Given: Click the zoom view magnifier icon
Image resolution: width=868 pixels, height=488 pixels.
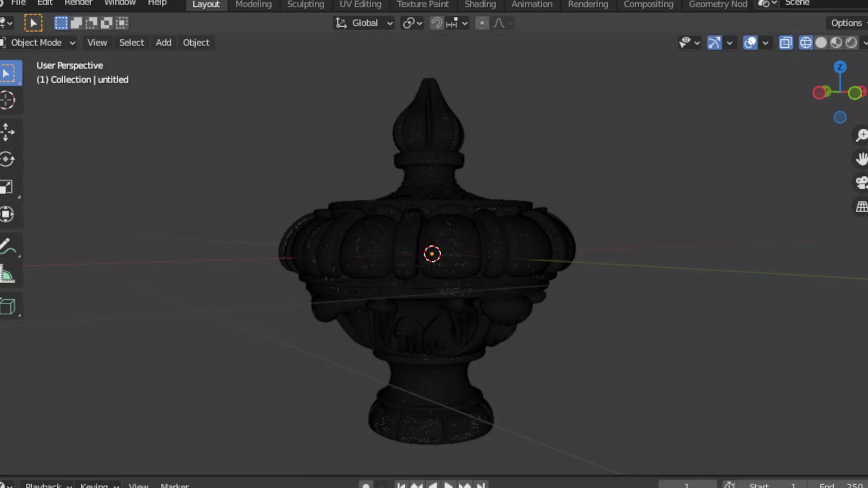Looking at the screenshot, I should point(861,135).
